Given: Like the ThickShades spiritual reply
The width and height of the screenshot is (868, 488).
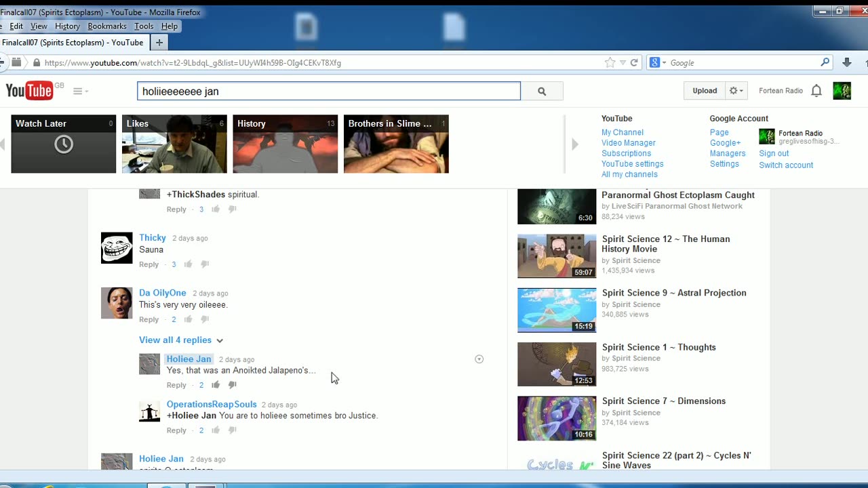Looking at the screenshot, I should [216, 209].
